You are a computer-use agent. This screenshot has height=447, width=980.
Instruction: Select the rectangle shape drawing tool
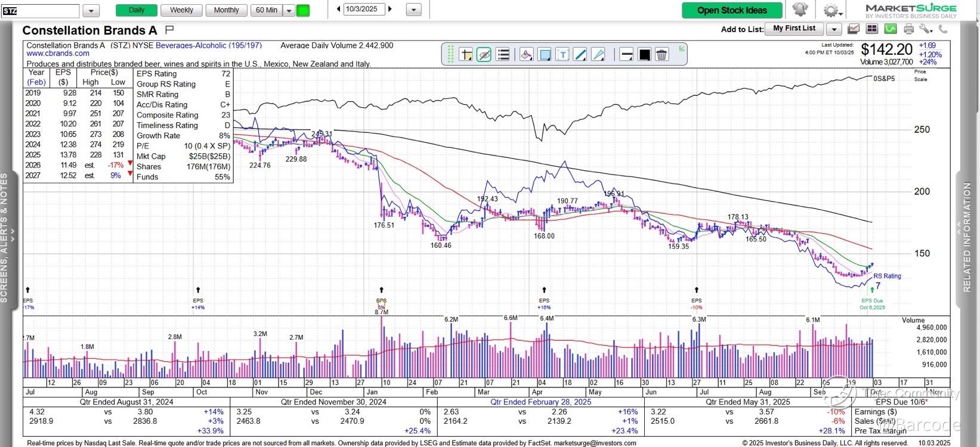coord(544,55)
